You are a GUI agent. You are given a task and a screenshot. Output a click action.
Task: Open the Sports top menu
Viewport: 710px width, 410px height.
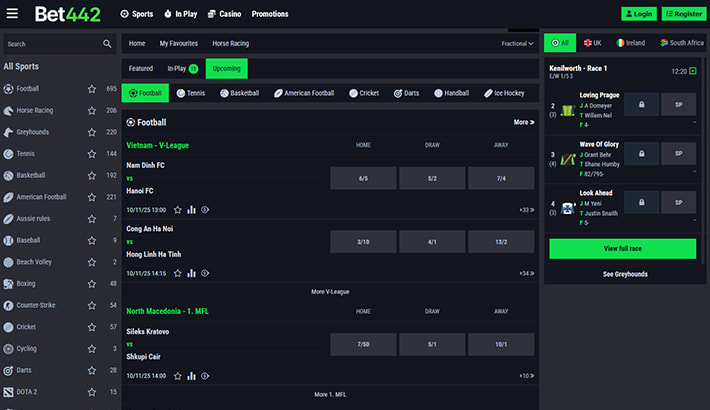[137, 14]
